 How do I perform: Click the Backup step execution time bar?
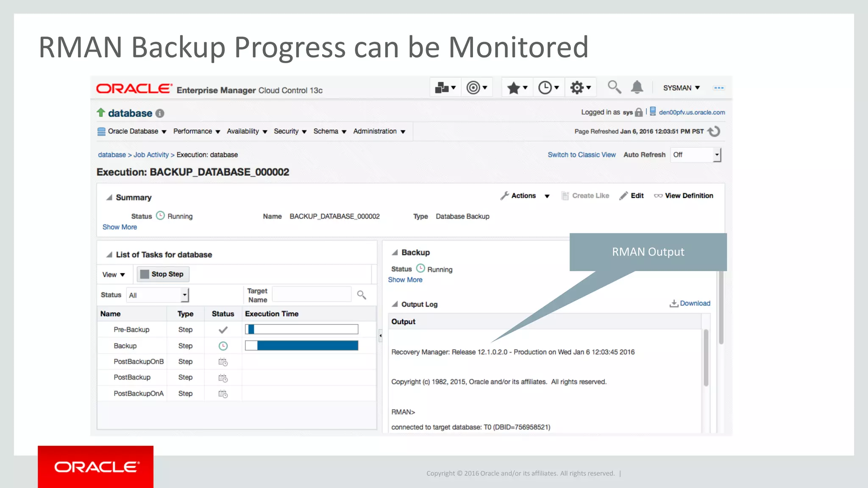pyautogui.click(x=302, y=345)
